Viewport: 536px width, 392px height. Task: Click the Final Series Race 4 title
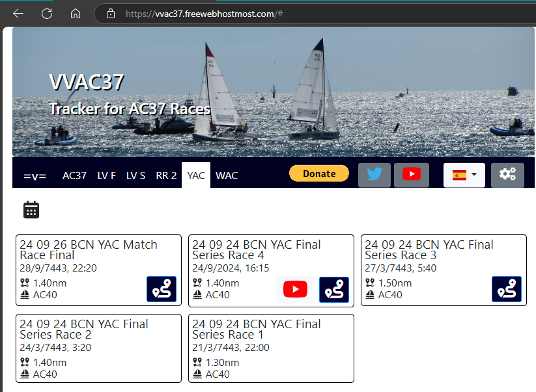pyautogui.click(x=257, y=250)
